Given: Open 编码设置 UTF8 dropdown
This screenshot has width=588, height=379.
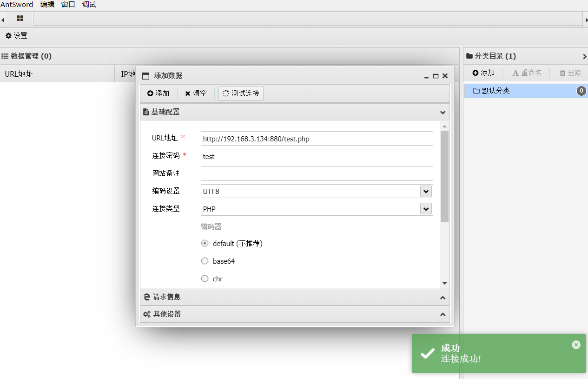Looking at the screenshot, I should click(x=426, y=191).
